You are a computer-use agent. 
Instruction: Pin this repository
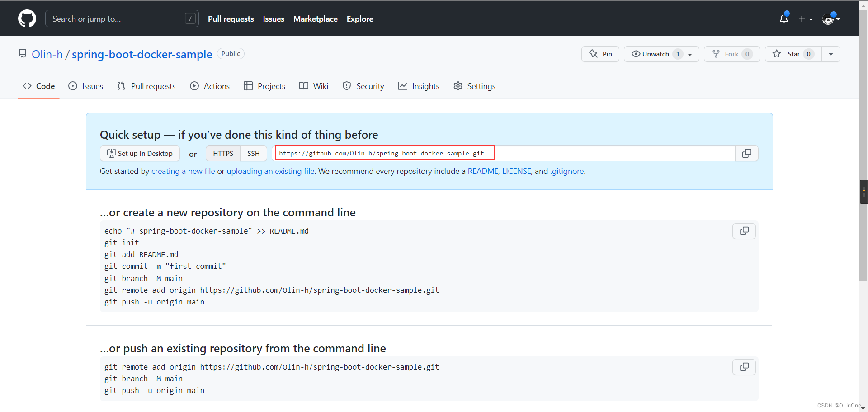click(x=600, y=54)
